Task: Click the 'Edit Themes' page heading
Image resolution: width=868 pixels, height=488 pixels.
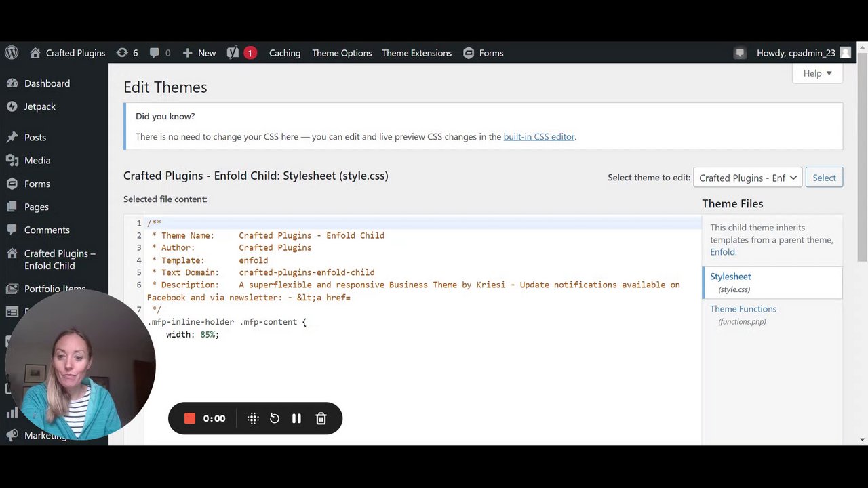Action: (165, 87)
